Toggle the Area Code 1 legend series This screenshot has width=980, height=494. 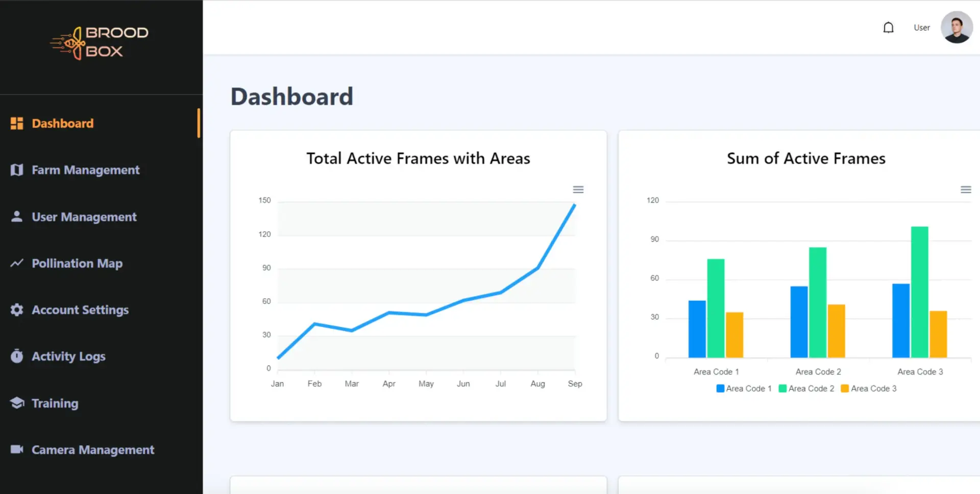744,388
